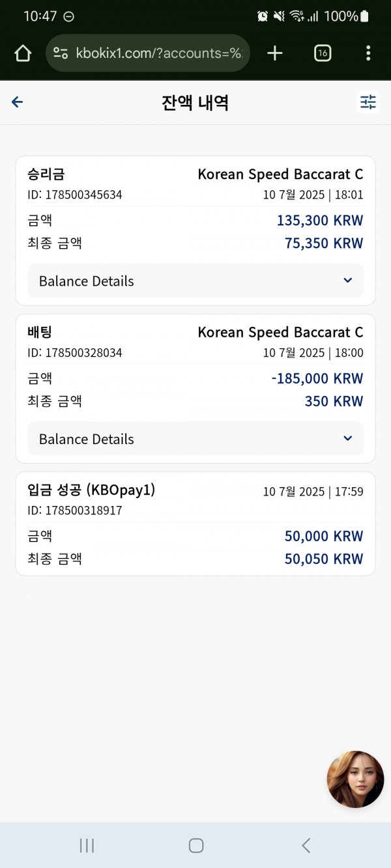Screen dimensions: 391x868
Task: Tap the site info icon in address bar
Action: 61,53
